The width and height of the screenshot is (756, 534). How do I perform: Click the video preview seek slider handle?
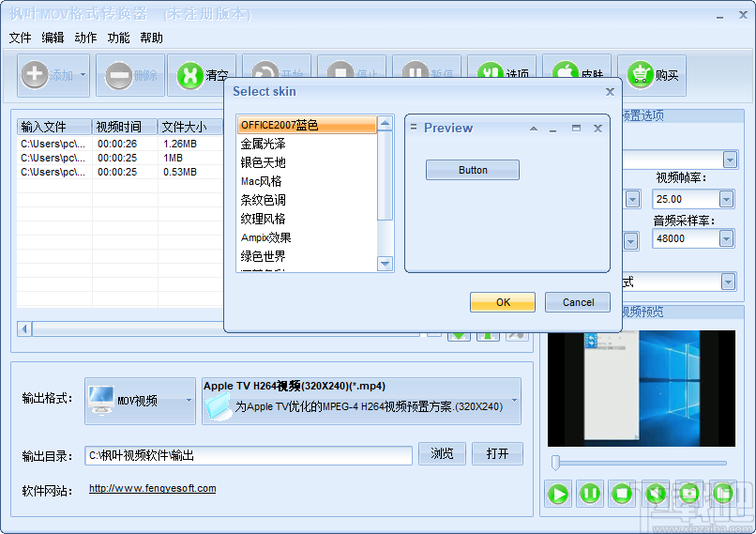555,462
